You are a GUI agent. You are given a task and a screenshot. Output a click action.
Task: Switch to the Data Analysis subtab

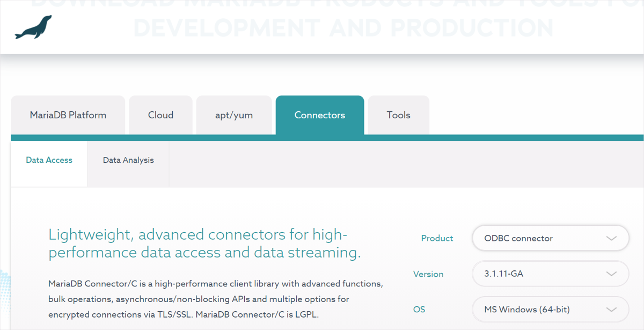pyautogui.click(x=128, y=160)
